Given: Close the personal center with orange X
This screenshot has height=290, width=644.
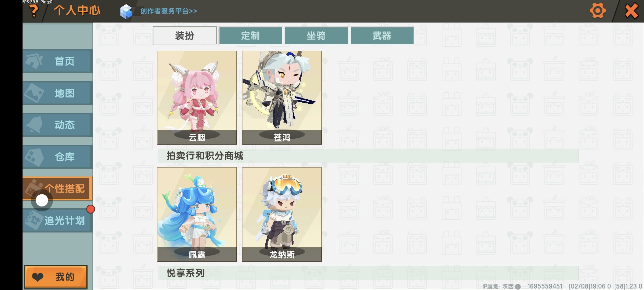Looking at the screenshot, I should pos(631,11).
